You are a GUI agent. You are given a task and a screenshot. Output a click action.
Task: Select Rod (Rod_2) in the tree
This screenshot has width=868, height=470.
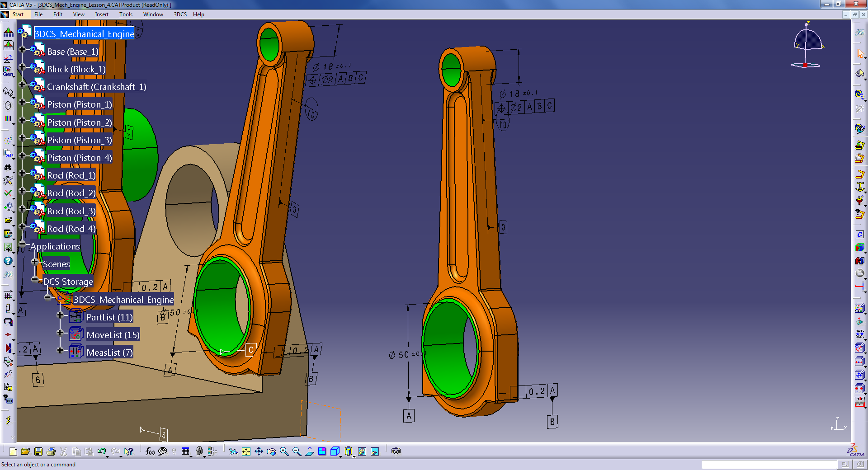point(71,193)
